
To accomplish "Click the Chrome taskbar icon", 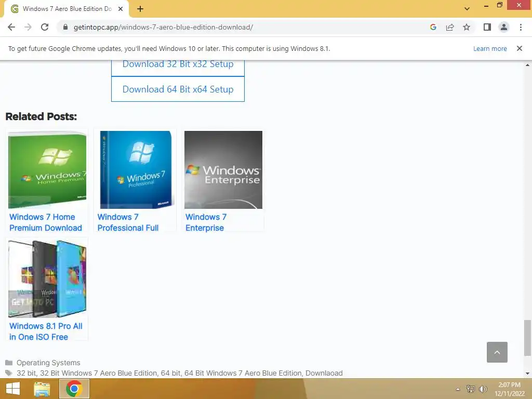I will coord(74,389).
